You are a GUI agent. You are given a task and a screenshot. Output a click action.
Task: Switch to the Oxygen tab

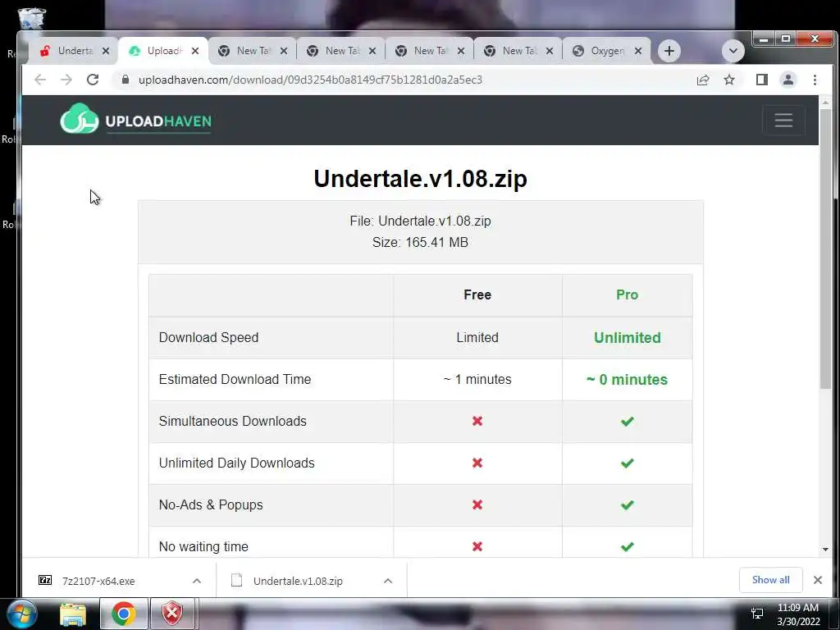click(606, 51)
